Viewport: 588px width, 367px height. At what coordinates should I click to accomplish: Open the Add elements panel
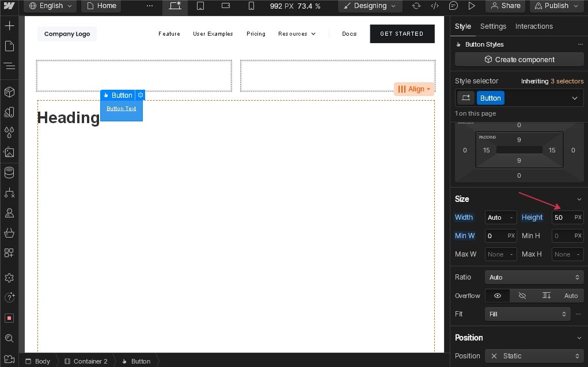[x=9, y=25]
